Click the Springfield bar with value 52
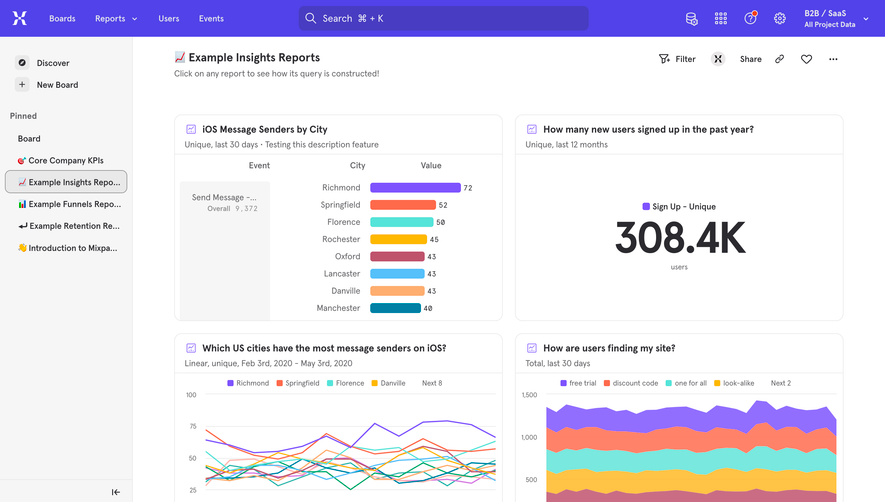Viewport: 885px width, 502px height. [403, 204]
